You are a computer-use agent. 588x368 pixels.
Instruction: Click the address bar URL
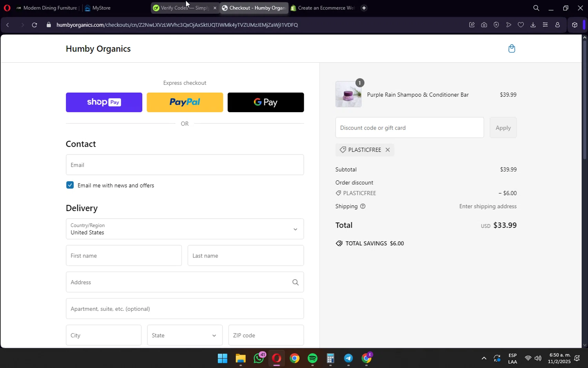point(177,25)
